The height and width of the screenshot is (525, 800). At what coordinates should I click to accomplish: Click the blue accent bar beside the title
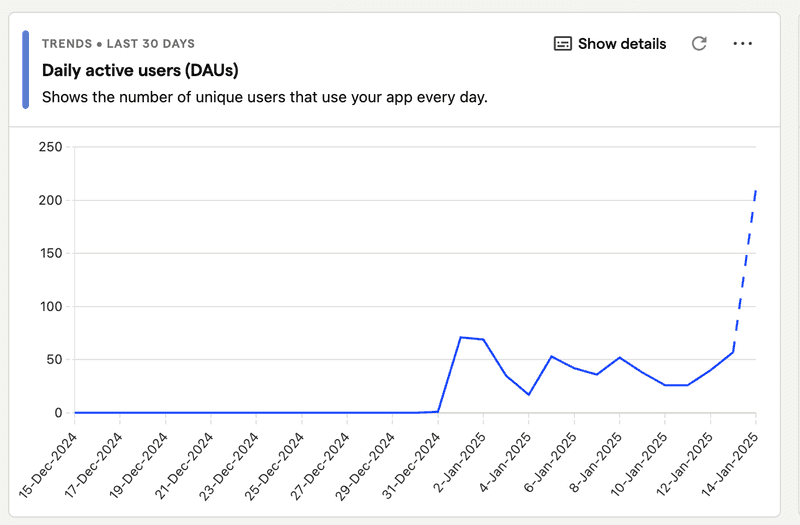(x=26, y=69)
